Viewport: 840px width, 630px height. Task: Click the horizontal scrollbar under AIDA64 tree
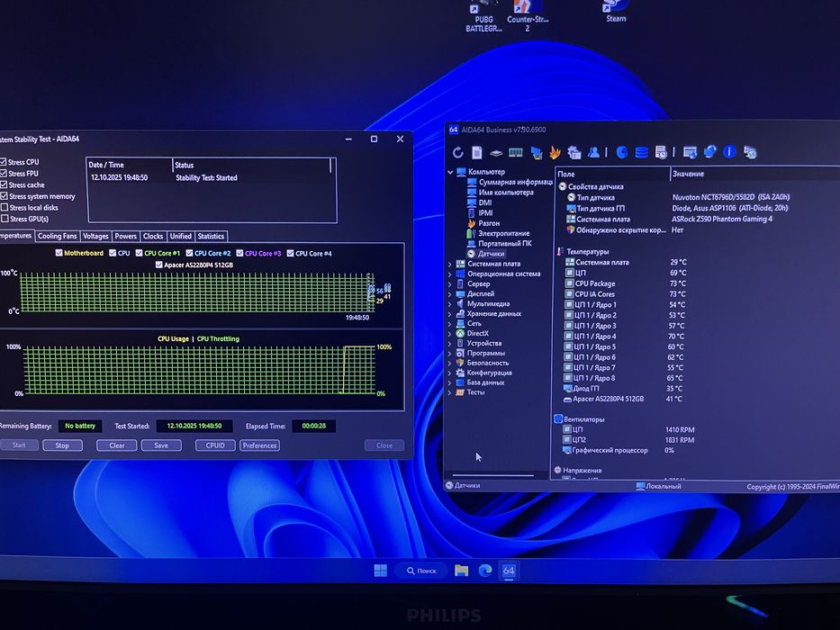(492, 475)
